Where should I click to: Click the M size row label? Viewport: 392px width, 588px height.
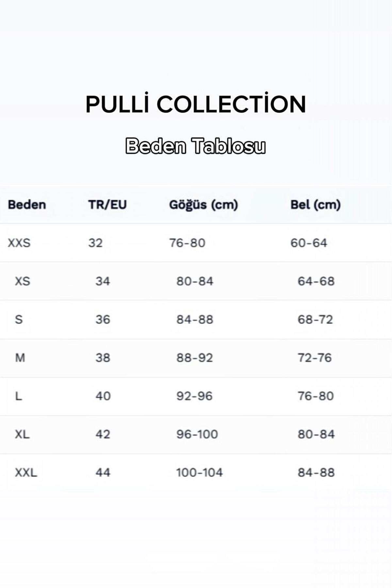(20, 358)
